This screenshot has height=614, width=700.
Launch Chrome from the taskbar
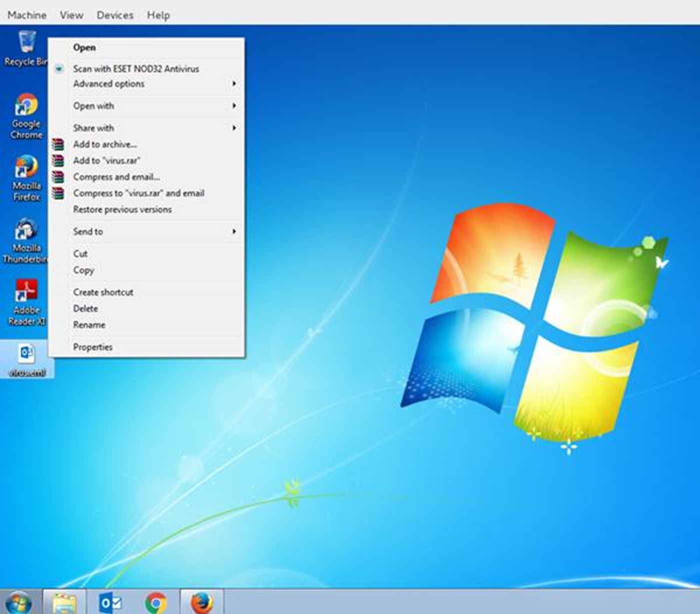156,602
